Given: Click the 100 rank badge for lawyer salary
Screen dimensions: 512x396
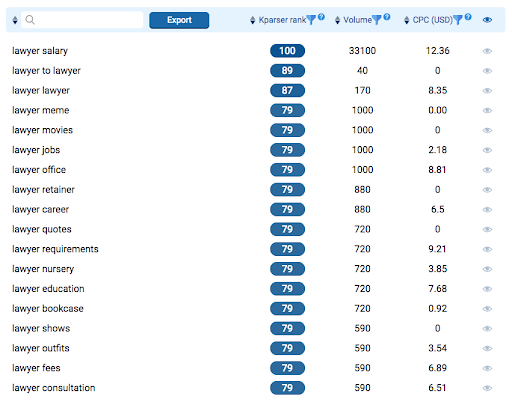Looking at the screenshot, I should (x=287, y=51).
